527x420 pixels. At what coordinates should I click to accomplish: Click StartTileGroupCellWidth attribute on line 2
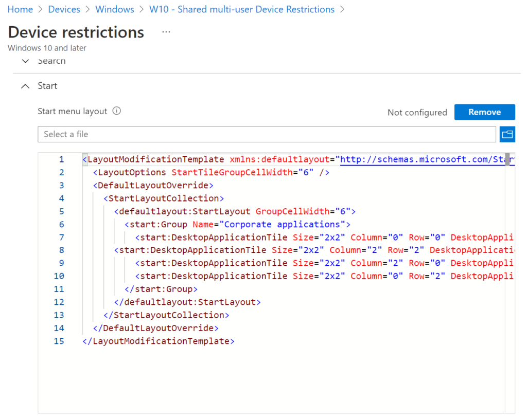coord(232,173)
